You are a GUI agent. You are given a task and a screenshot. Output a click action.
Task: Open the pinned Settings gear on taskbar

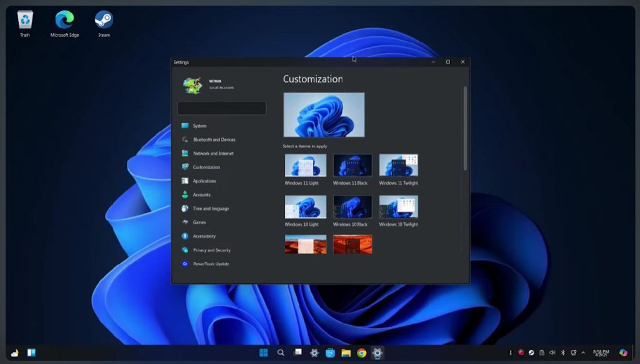[x=314, y=353]
